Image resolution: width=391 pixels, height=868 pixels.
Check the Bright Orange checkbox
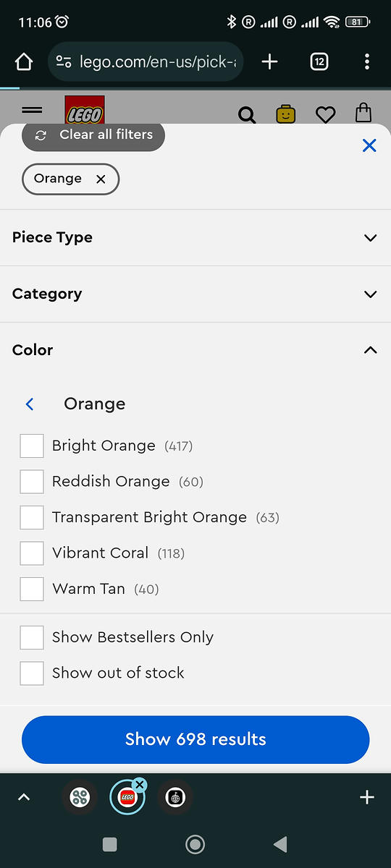click(32, 446)
